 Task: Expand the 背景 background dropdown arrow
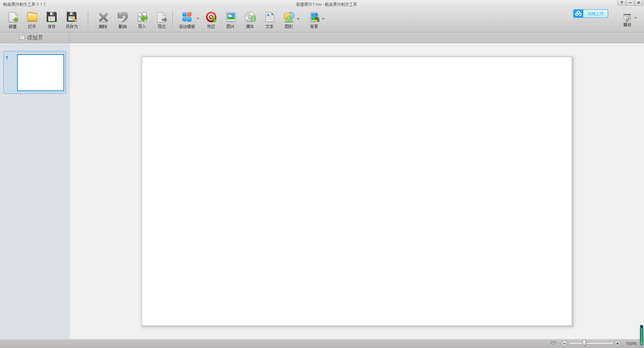pyautogui.click(x=323, y=18)
